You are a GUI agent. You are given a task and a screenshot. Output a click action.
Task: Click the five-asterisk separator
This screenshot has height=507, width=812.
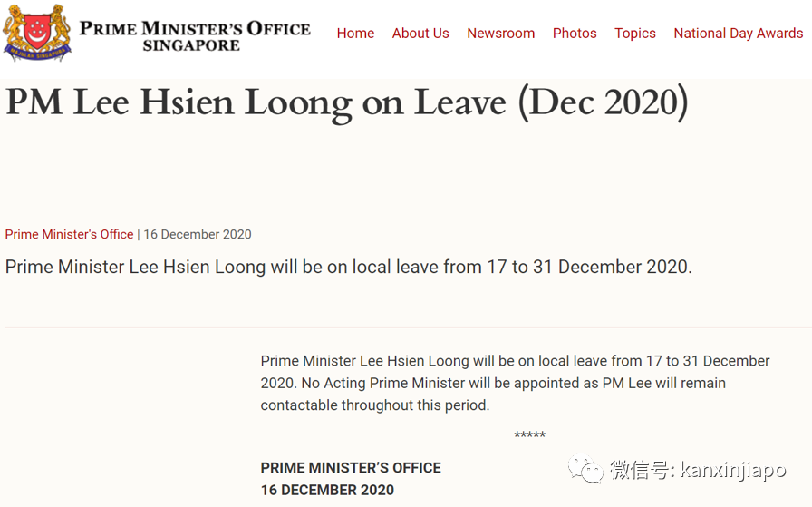(x=529, y=436)
